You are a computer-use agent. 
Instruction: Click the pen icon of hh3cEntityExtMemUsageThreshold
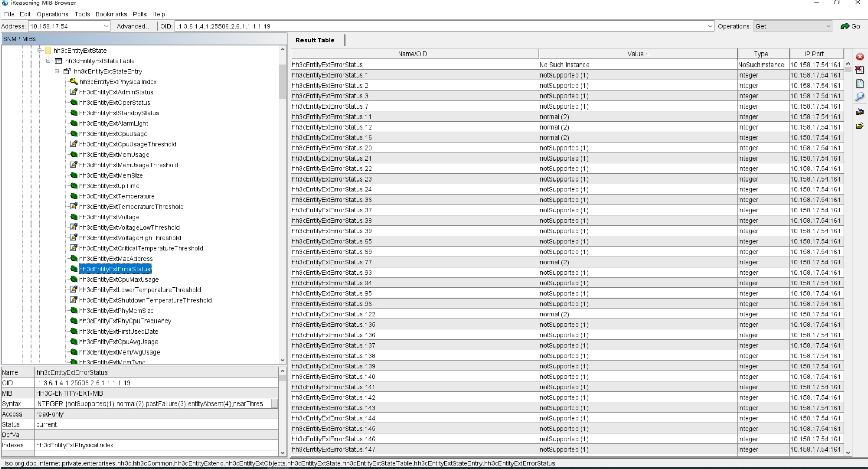[74, 165]
